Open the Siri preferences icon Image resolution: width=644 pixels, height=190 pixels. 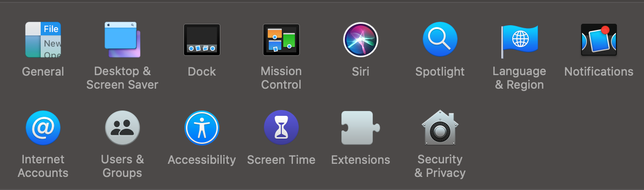(361, 40)
